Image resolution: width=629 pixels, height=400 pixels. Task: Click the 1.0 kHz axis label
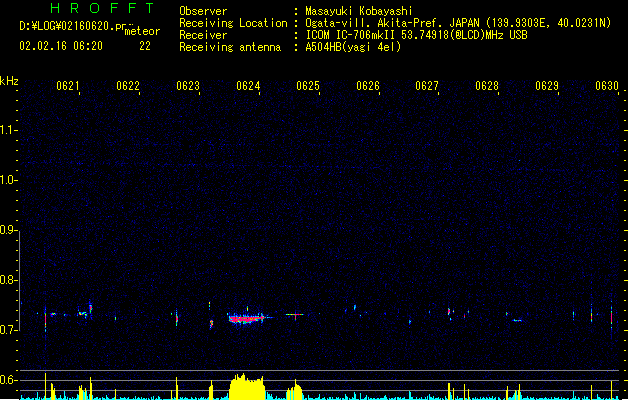tap(8, 180)
